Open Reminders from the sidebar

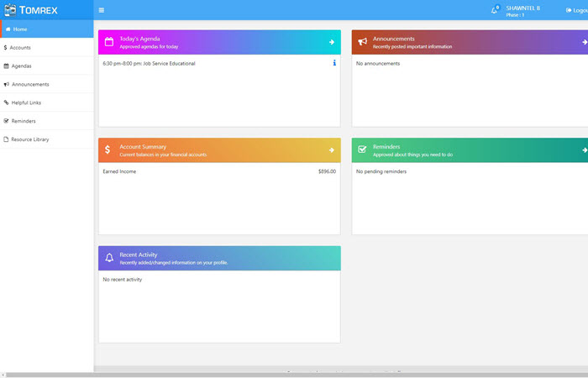(47, 121)
